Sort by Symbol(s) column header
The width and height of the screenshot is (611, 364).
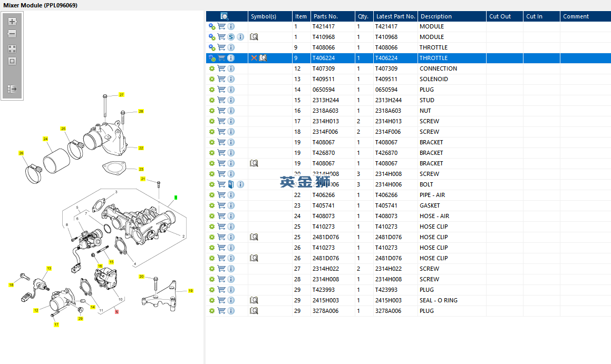coord(270,16)
